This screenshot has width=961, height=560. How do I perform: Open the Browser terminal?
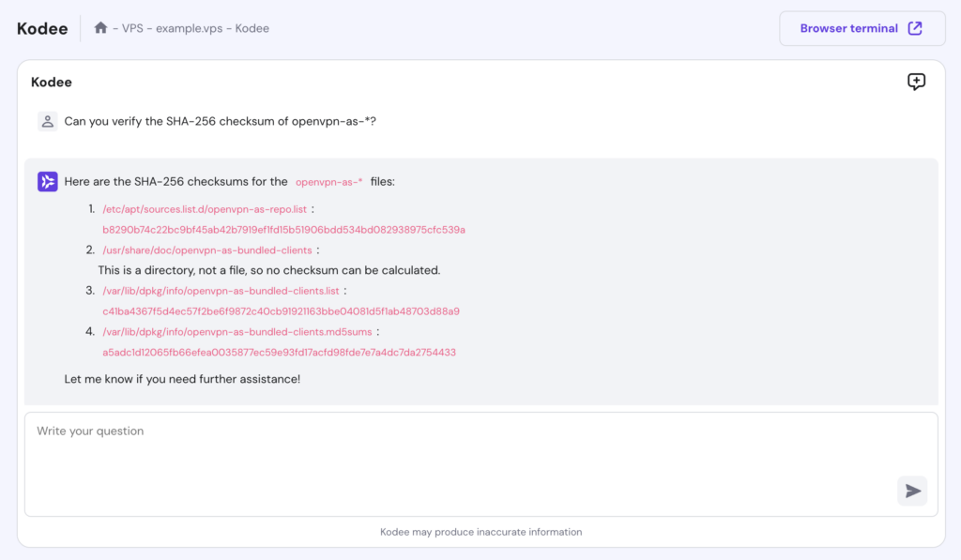coord(851,28)
